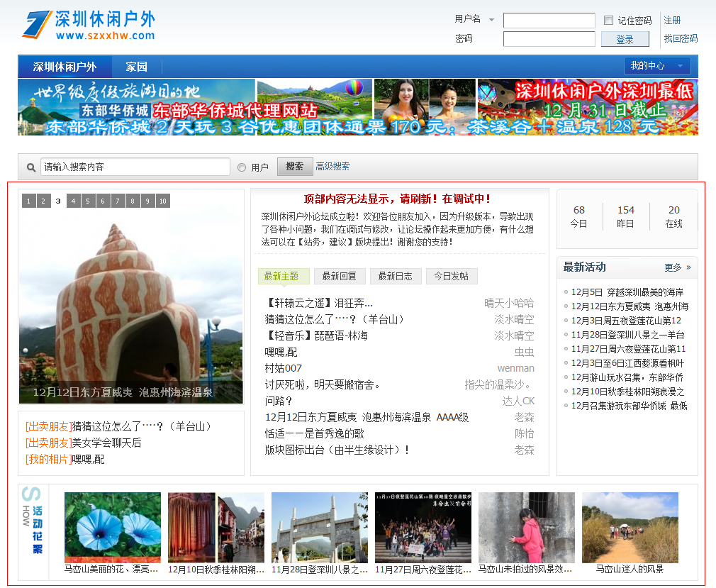This screenshot has width=716, height=588.
Task: Enable the 记住密码 checkbox
Action: point(608,21)
